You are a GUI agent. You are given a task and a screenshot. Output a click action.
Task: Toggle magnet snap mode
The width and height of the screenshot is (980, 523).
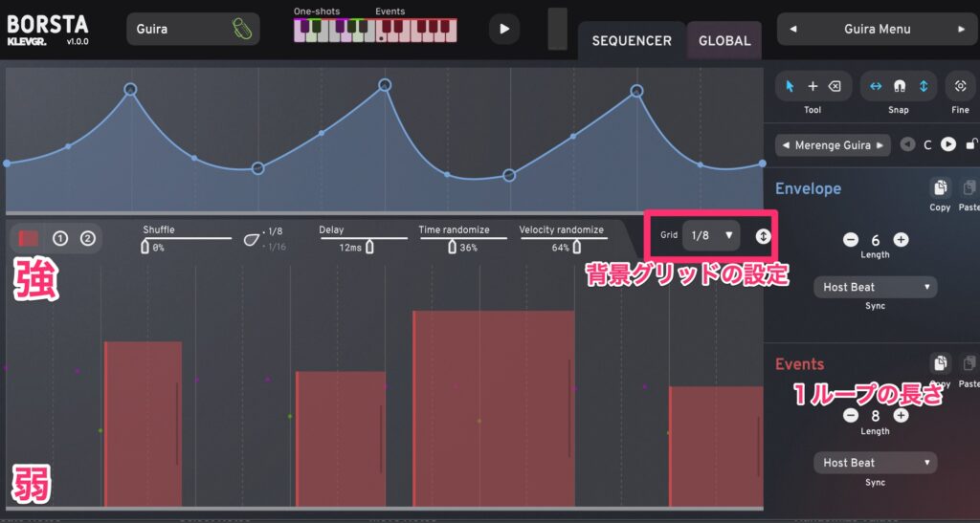899,86
